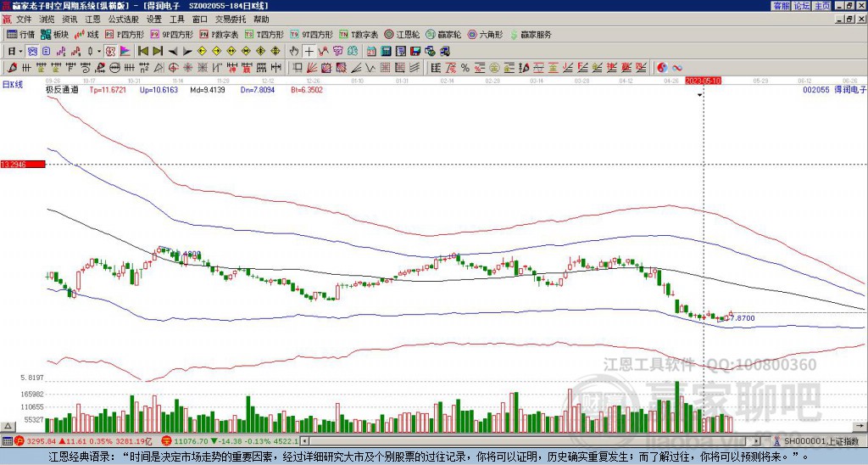Click the 13.2946 price marker
This screenshot has height=465, width=868.
(22, 165)
